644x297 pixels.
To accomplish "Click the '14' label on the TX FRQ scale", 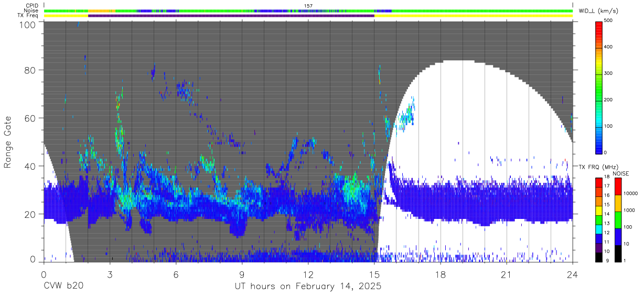I will click(607, 214).
